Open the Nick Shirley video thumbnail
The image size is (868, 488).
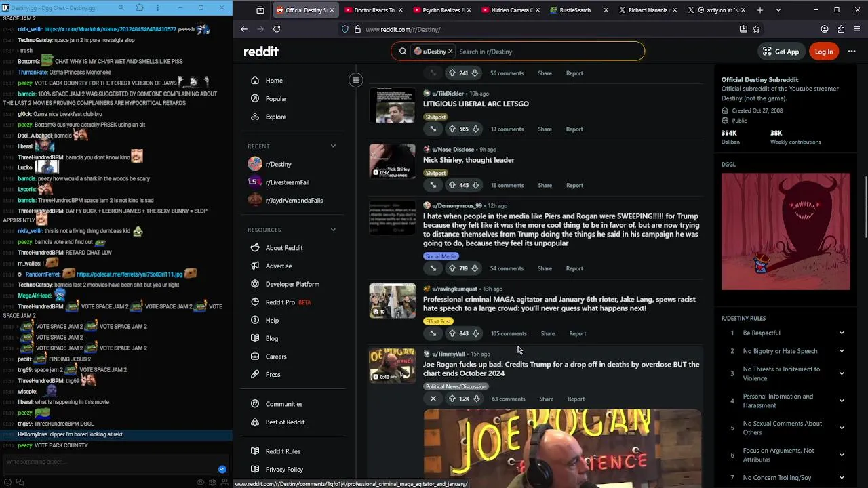392,161
